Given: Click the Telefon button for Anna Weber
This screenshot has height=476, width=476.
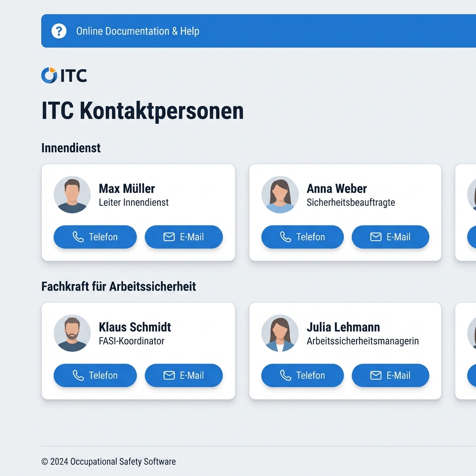Looking at the screenshot, I should coord(302,237).
